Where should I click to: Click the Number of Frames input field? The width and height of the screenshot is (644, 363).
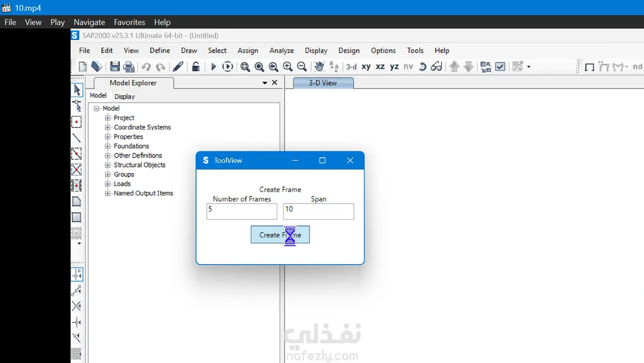point(242,212)
